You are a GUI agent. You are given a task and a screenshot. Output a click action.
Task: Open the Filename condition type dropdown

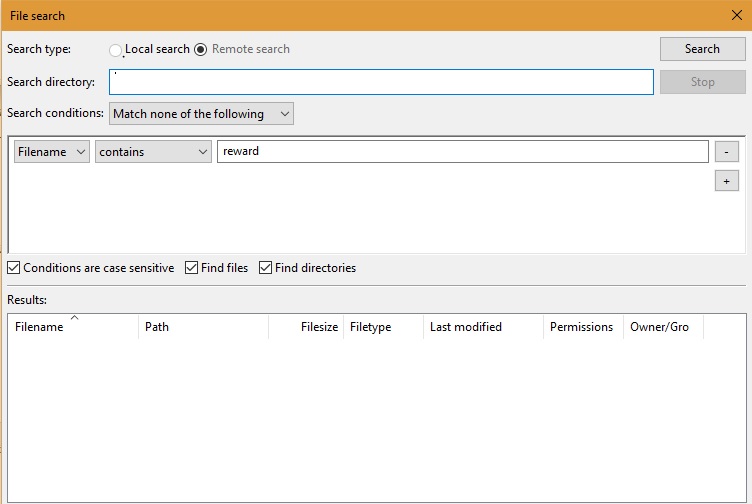(x=52, y=152)
